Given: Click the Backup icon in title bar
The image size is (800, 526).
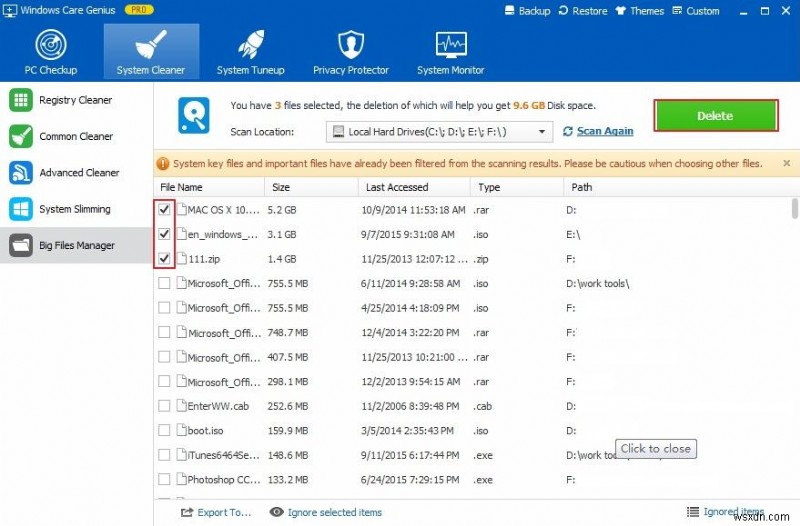Looking at the screenshot, I should pos(509,11).
